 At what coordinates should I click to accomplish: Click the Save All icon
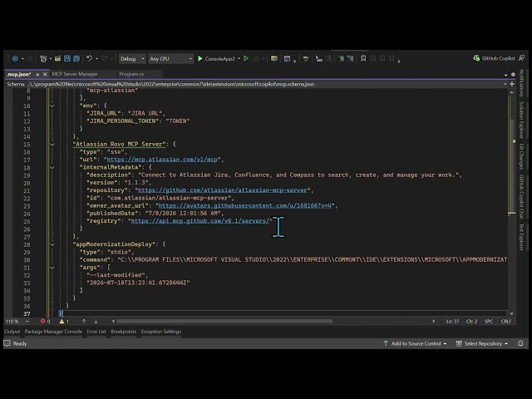[x=76, y=59]
